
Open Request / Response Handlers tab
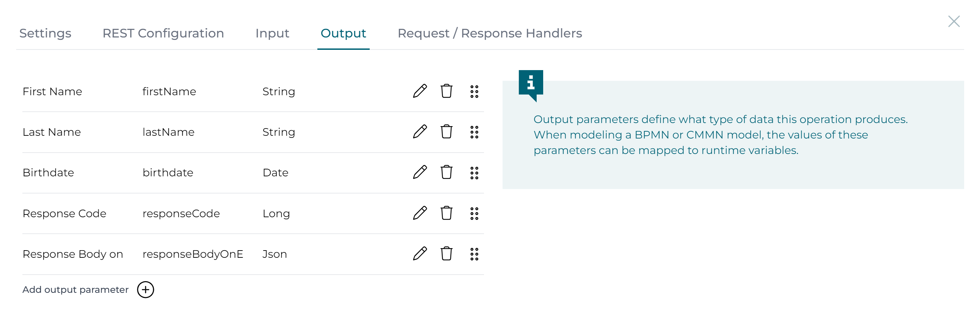coord(489,33)
